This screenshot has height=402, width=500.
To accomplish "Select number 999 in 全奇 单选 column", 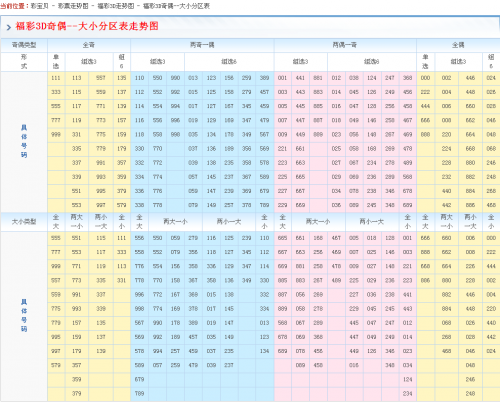I will (x=56, y=134).
